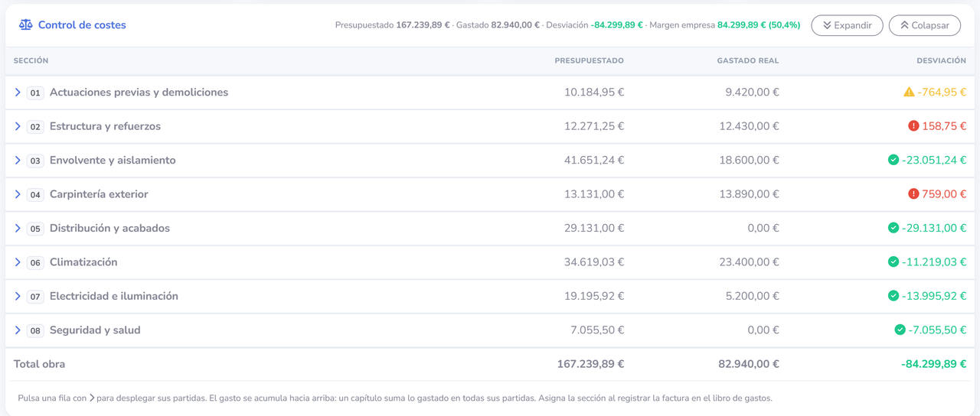The height and width of the screenshot is (416, 980).
Task: Expand the Envolvente y aislamiento chevron
Action: 18,160
